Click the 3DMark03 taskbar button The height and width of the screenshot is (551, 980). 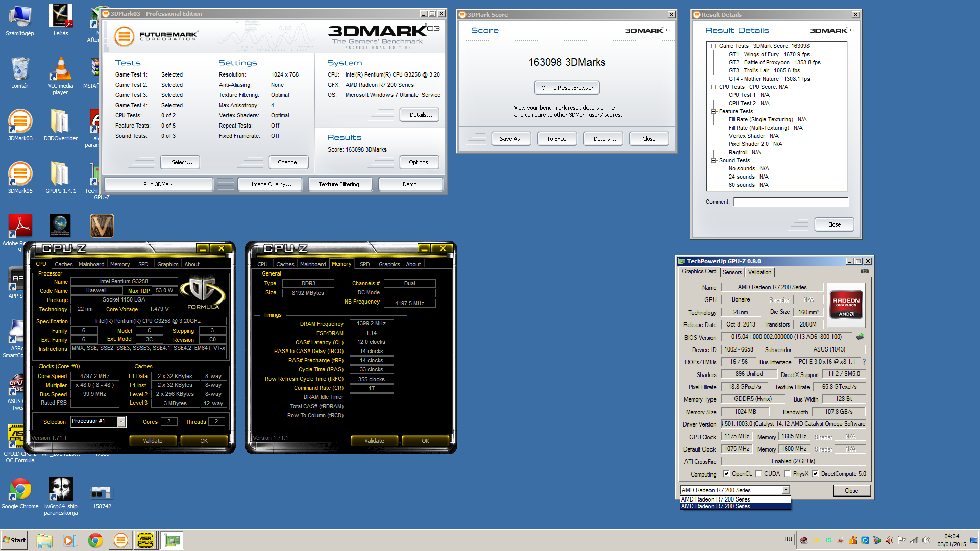[x=121, y=540]
